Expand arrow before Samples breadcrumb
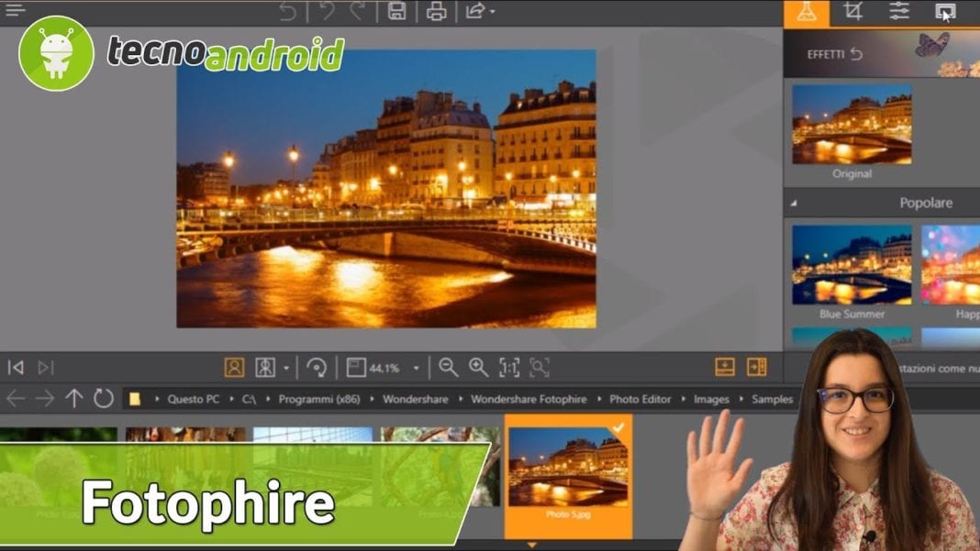 [741, 399]
